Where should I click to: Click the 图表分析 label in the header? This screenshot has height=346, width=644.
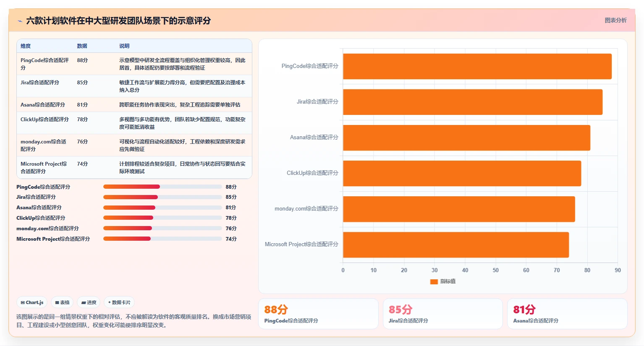pyautogui.click(x=615, y=20)
